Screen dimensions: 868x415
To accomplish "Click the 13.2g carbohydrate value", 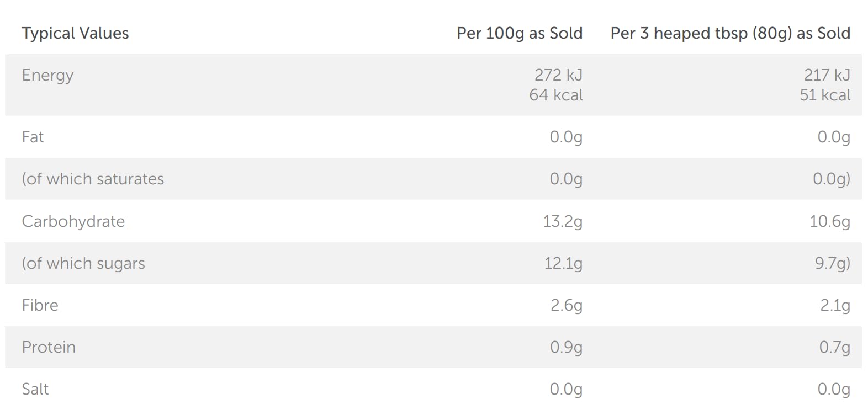I will point(562,221).
